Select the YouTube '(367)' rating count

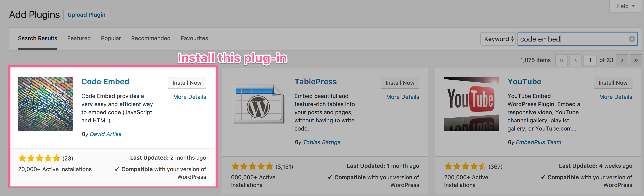(496, 166)
